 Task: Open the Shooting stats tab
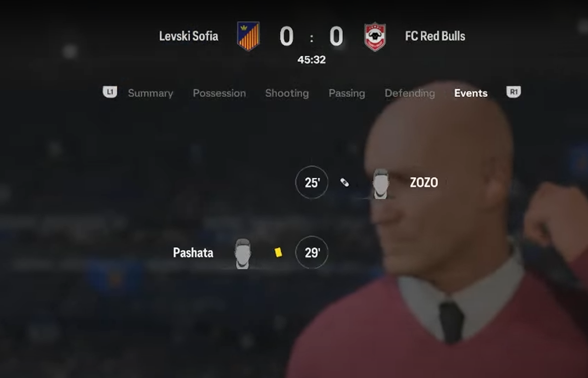pyautogui.click(x=287, y=93)
